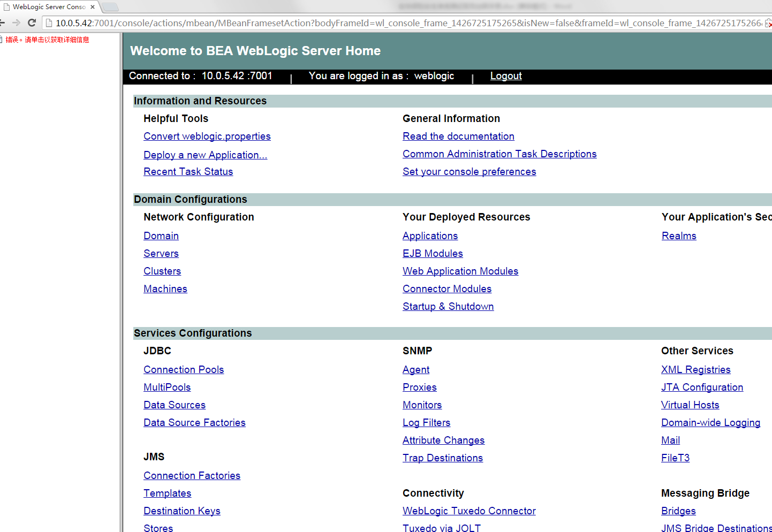Open Read the documentation link
This screenshot has width=772, height=532.
(x=458, y=136)
